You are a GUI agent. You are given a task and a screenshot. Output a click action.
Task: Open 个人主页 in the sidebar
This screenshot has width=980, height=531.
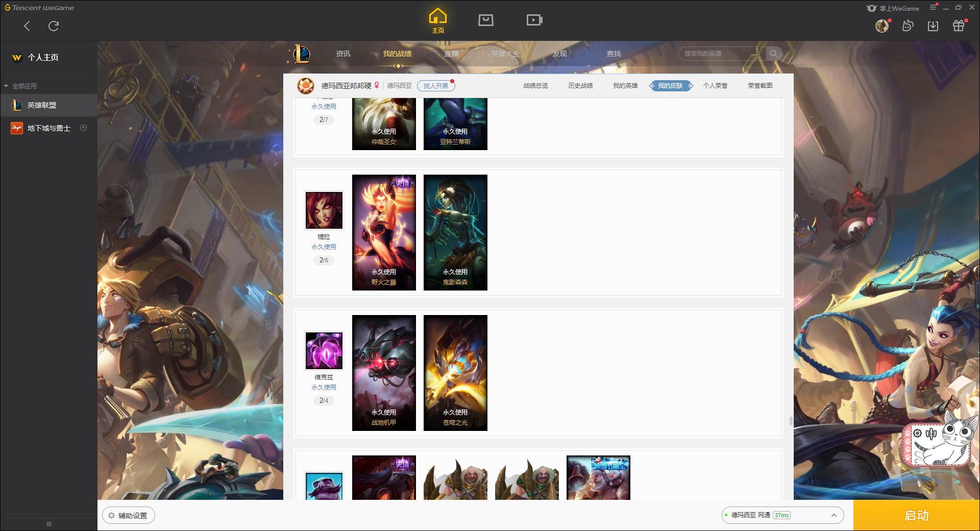43,58
